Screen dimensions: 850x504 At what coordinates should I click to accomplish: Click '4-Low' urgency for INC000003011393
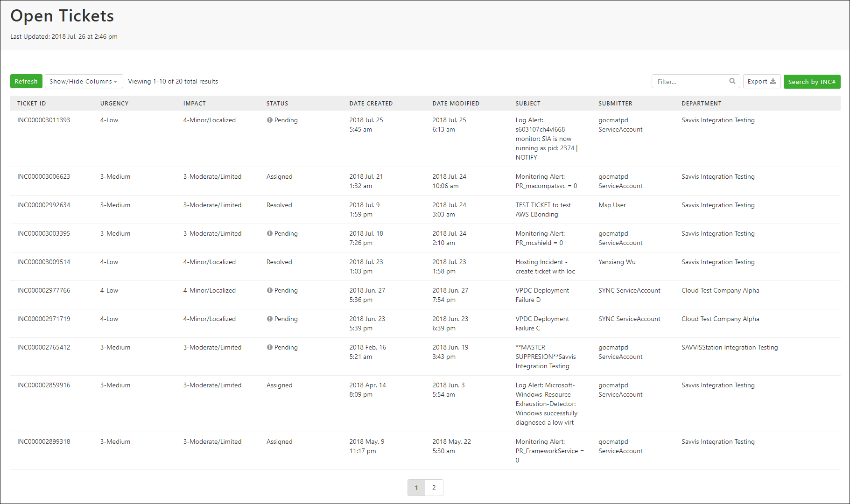pos(109,120)
